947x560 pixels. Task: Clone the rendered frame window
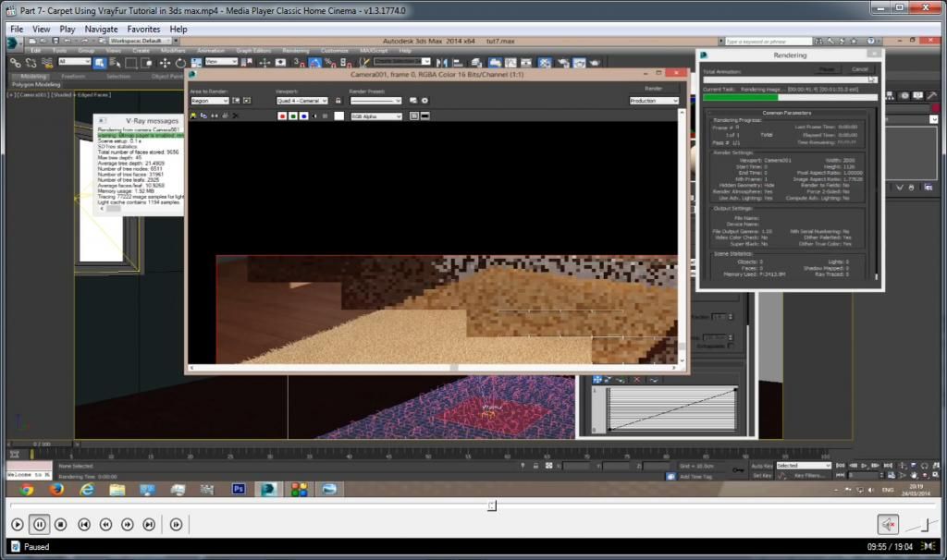(215, 116)
